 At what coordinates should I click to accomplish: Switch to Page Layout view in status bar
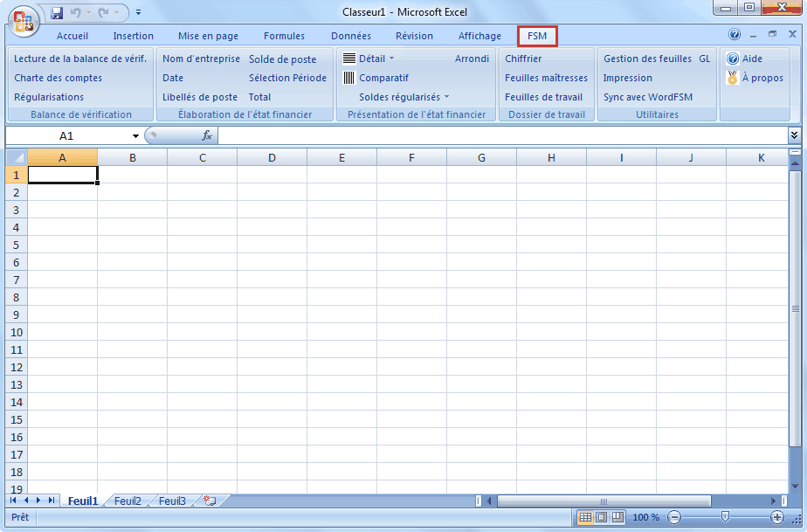pos(601,517)
